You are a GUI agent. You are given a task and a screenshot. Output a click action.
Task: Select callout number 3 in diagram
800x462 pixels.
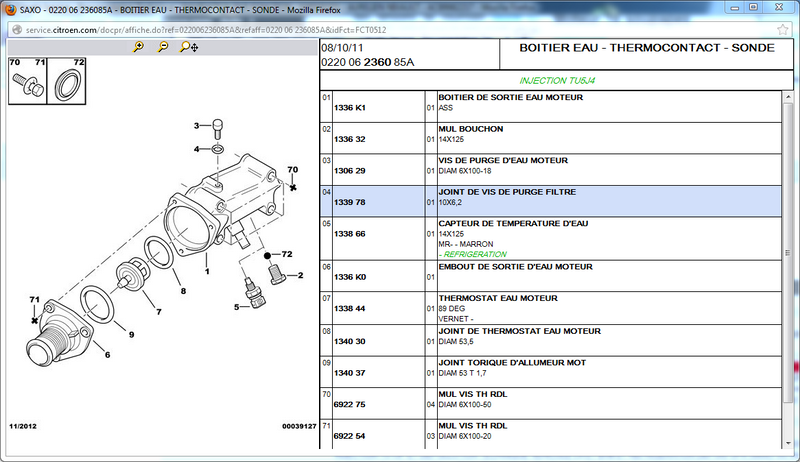pyautogui.click(x=196, y=125)
